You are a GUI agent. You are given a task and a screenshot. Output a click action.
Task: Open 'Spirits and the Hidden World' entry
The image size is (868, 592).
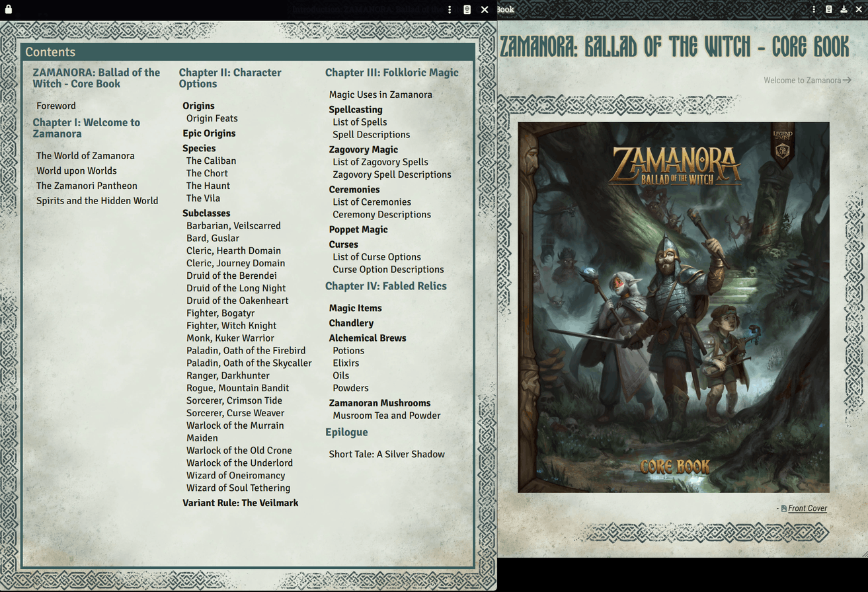click(x=97, y=201)
